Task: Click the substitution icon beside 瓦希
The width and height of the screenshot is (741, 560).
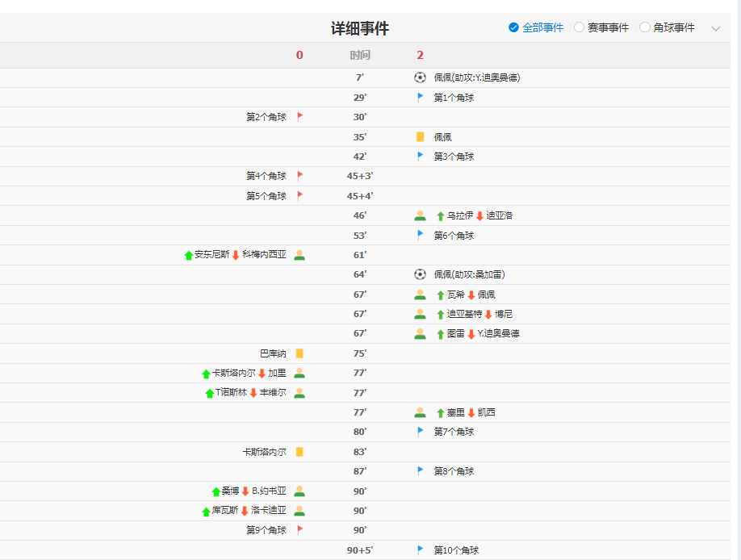Action: click(x=420, y=295)
